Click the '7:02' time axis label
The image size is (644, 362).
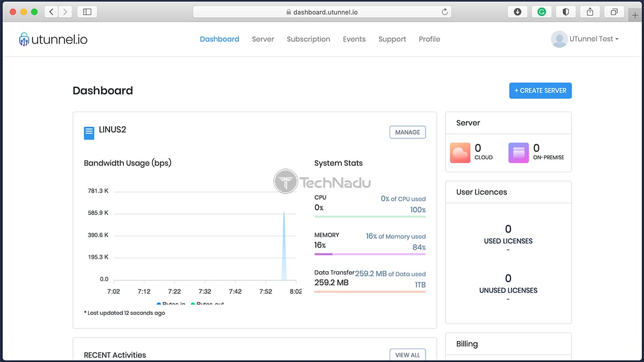click(113, 292)
